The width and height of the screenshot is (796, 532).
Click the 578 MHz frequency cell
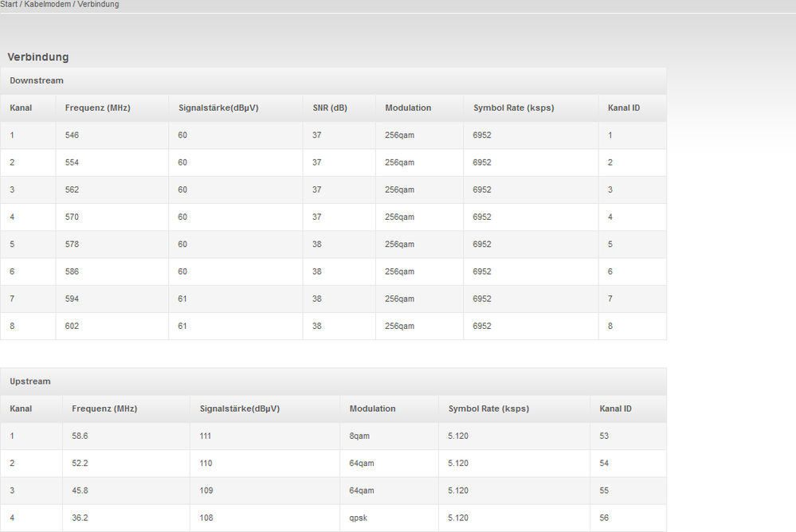click(x=72, y=244)
